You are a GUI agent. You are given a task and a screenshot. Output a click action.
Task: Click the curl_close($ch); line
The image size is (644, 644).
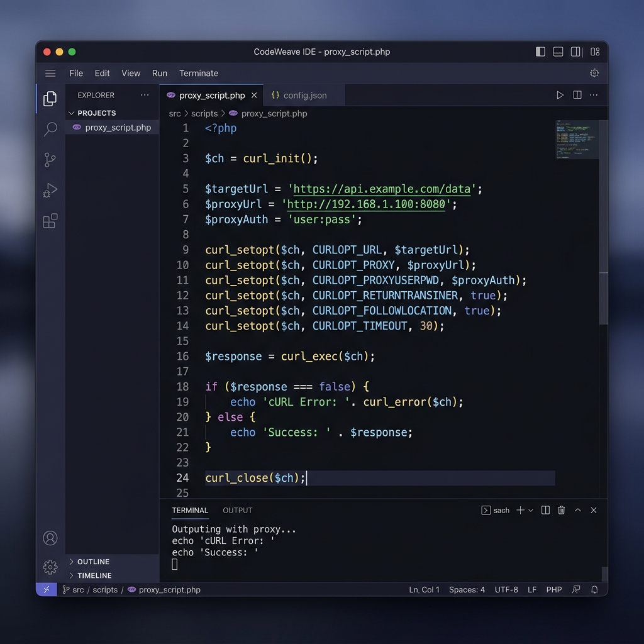[380, 478]
